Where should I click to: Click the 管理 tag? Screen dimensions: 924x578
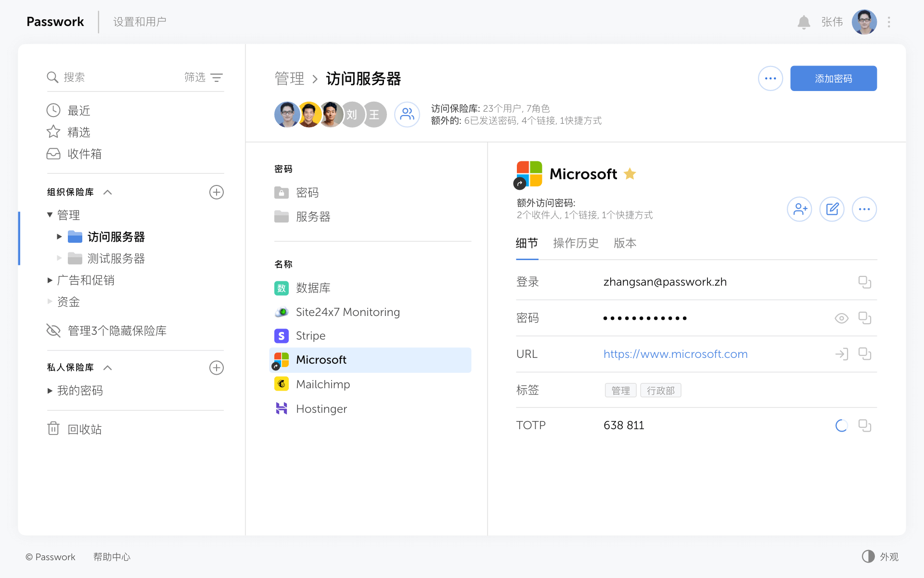[621, 390]
